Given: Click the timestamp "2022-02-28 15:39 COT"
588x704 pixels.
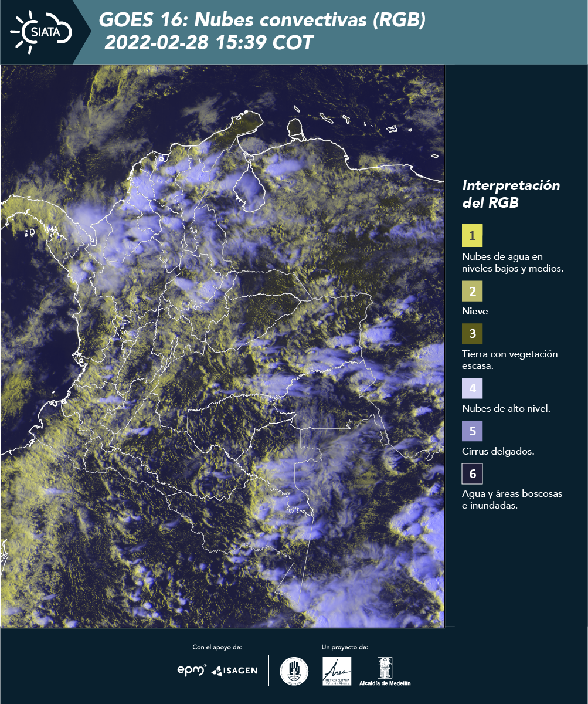Looking at the screenshot, I should click(209, 43).
